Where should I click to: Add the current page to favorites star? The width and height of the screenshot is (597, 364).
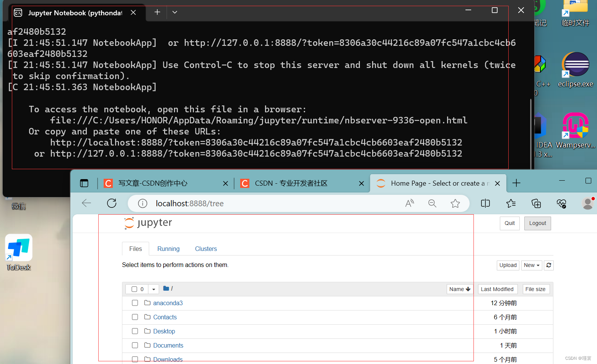tap(455, 203)
